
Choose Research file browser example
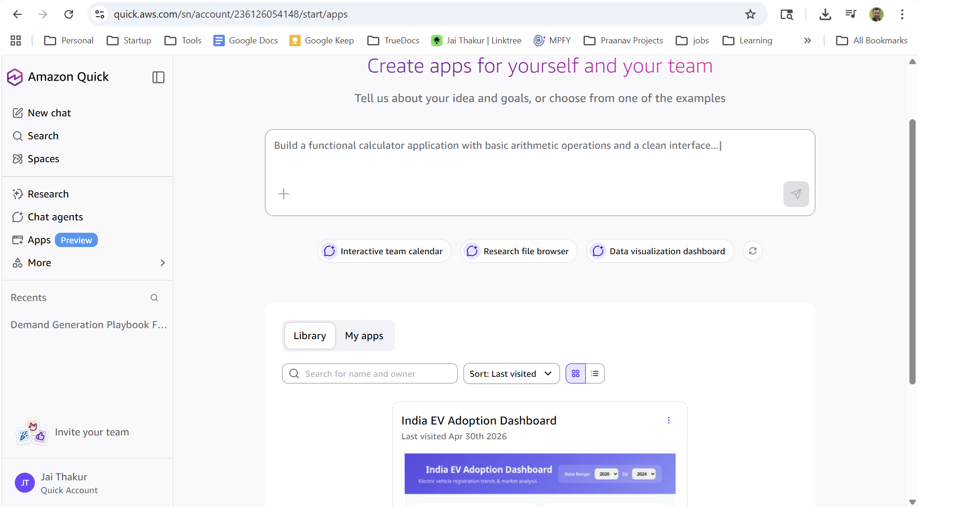[x=518, y=251]
